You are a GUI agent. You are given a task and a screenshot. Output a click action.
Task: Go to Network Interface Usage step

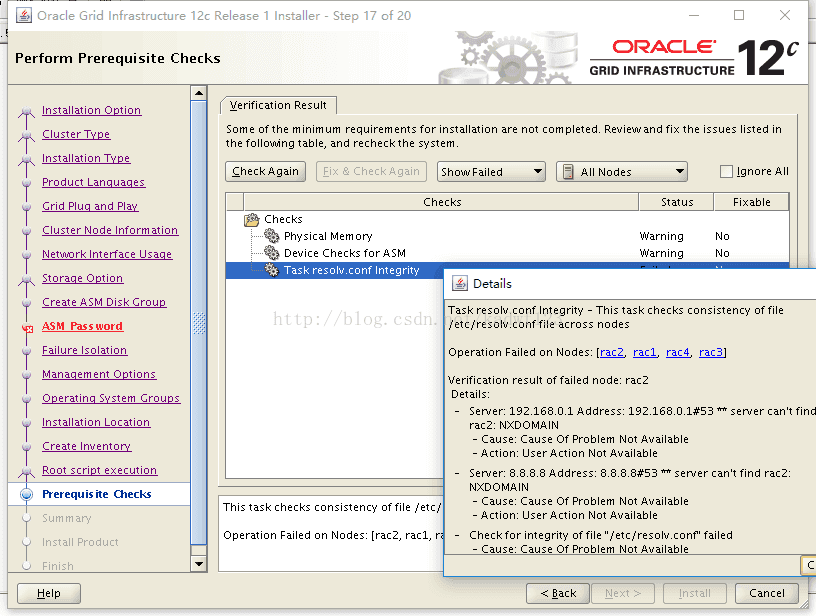pos(107,254)
